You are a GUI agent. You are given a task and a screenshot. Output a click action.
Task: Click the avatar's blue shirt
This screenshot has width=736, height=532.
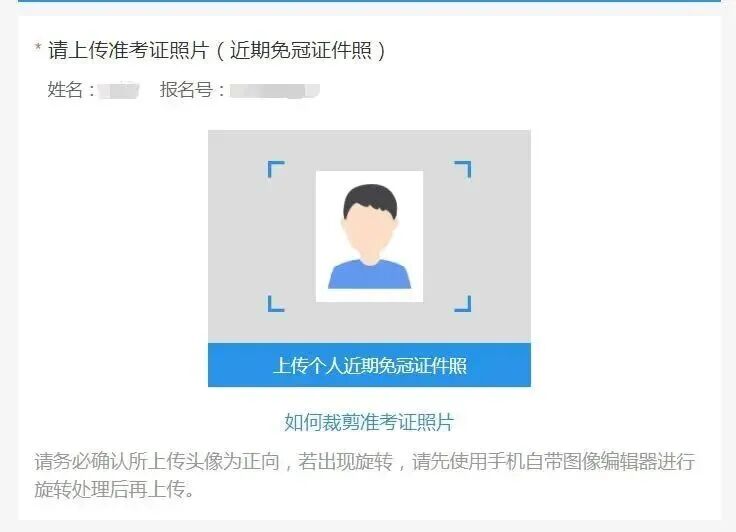[x=369, y=275]
